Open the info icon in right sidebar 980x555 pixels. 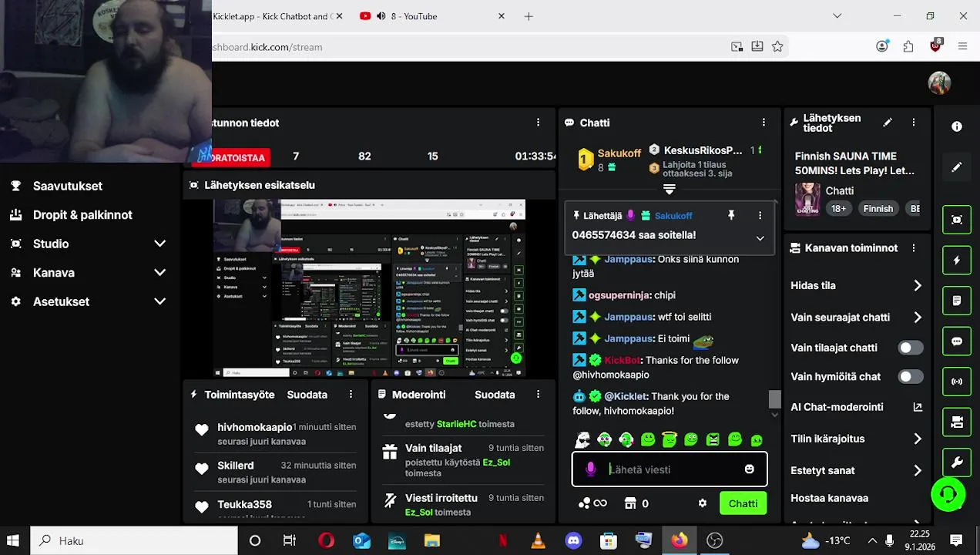[956, 126]
